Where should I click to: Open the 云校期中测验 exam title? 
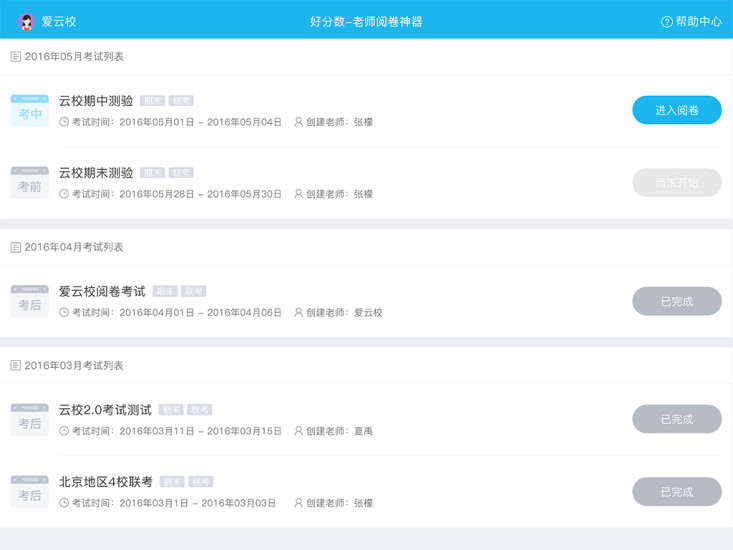[96, 101]
